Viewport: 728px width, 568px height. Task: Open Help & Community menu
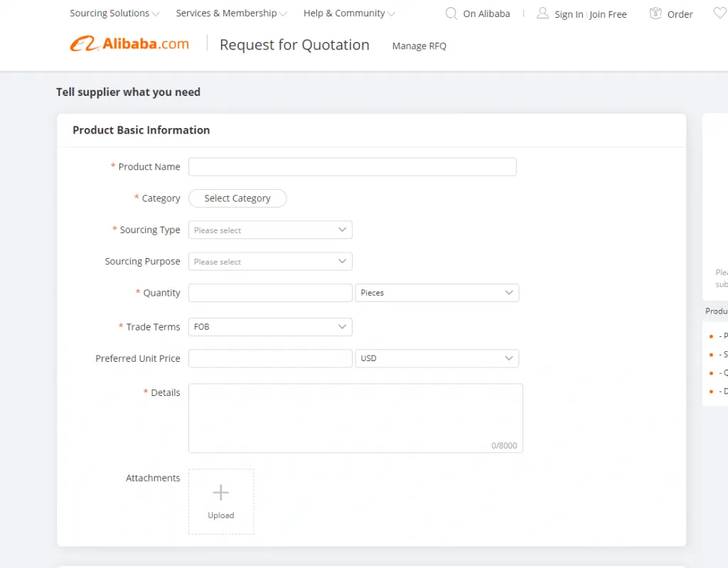[x=349, y=14]
